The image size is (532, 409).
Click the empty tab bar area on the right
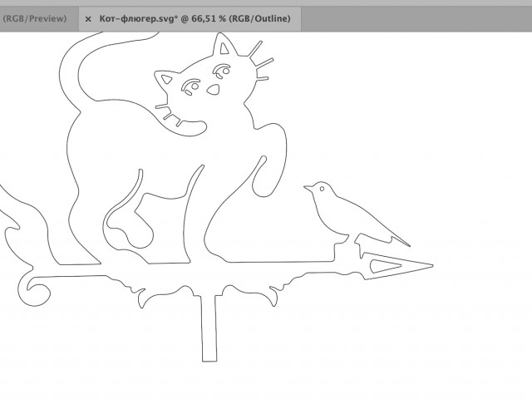416,18
